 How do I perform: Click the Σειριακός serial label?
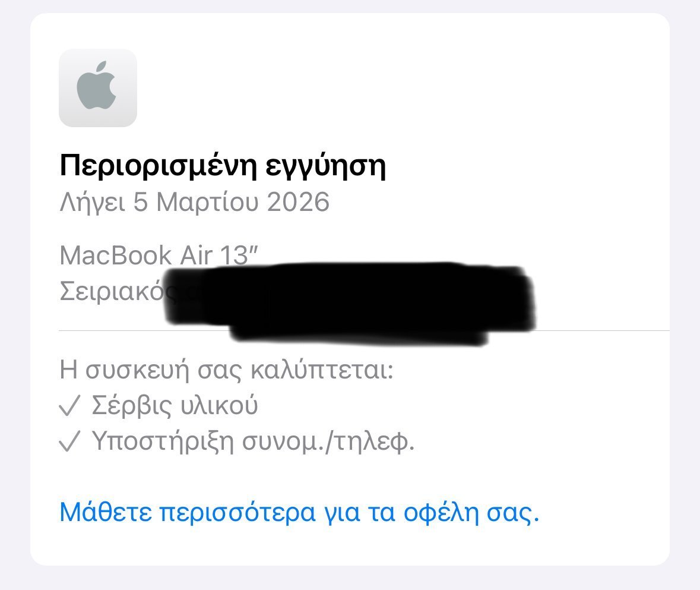(112, 291)
